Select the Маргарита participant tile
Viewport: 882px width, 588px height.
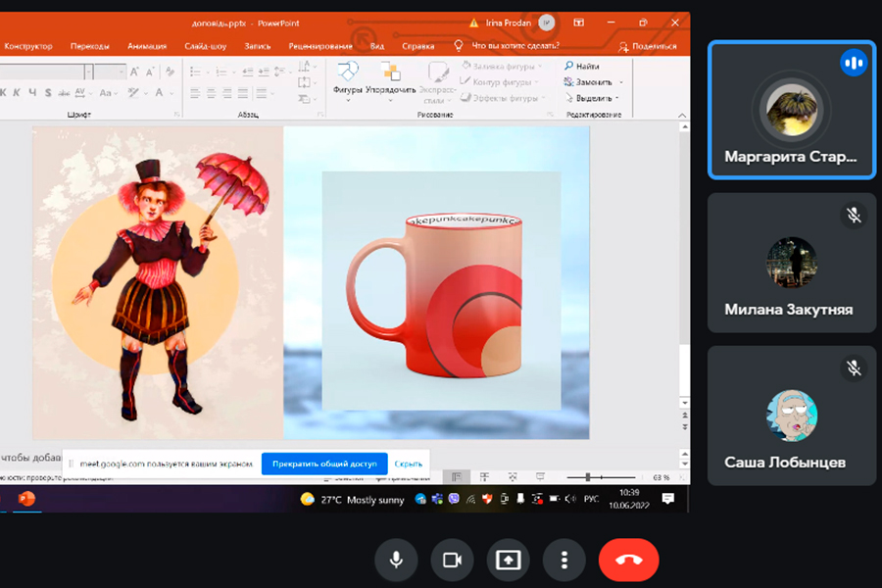[791, 110]
